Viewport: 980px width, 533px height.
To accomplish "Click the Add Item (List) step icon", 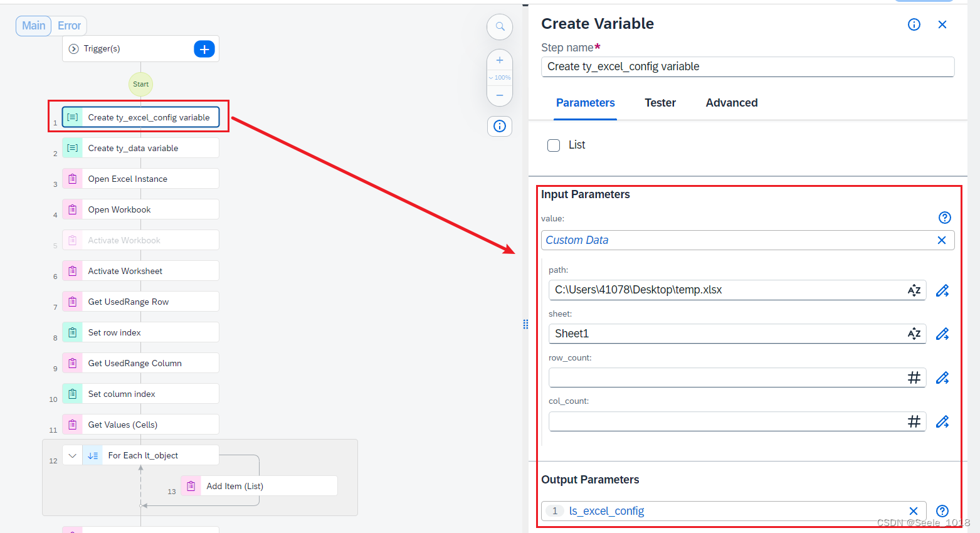I will tap(191, 486).
